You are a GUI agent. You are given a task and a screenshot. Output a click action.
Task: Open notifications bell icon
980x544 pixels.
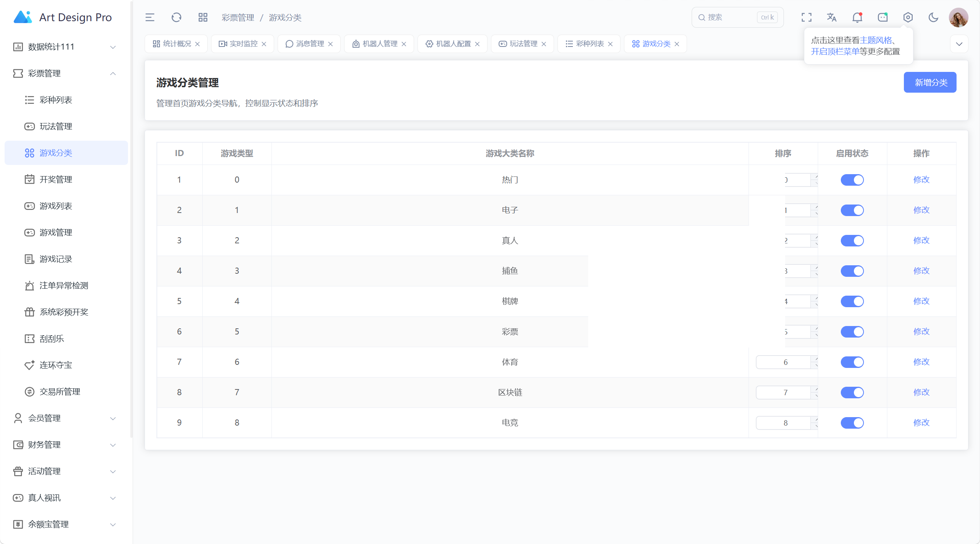[x=857, y=17]
